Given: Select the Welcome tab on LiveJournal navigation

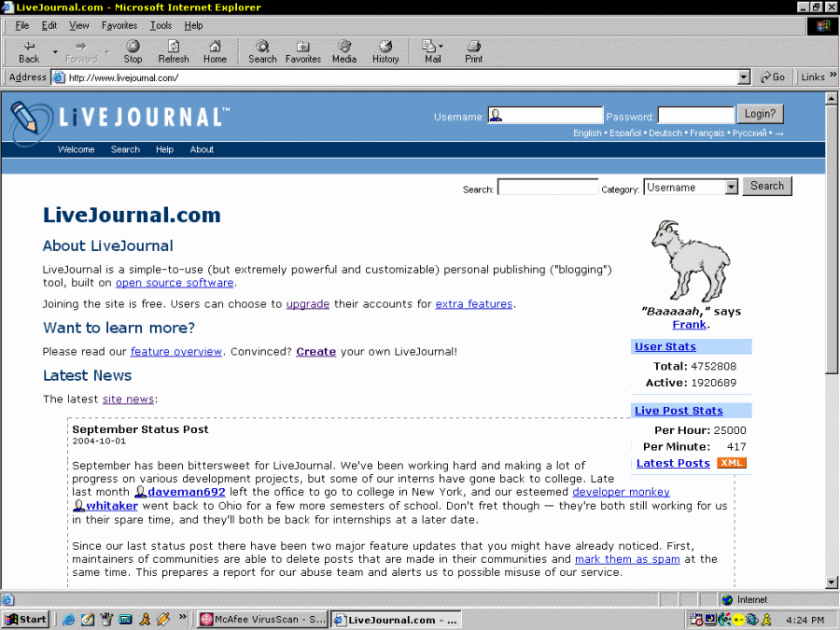Looking at the screenshot, I should (77, 149).
